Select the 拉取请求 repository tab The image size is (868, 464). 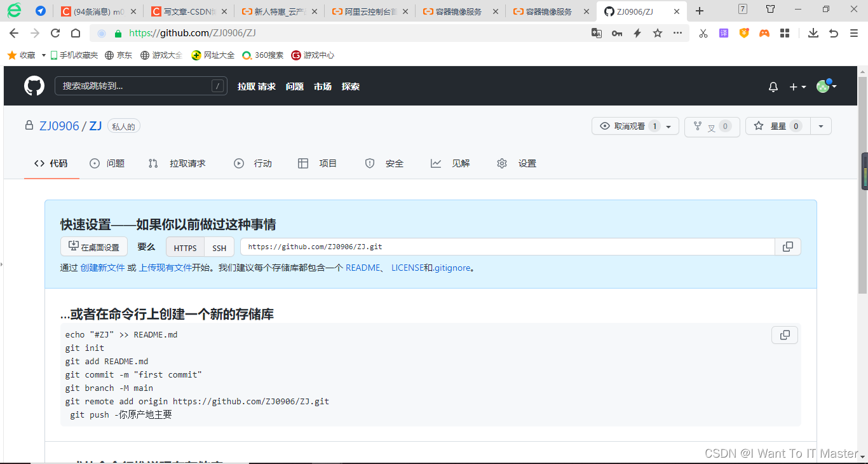click(177, 163)
